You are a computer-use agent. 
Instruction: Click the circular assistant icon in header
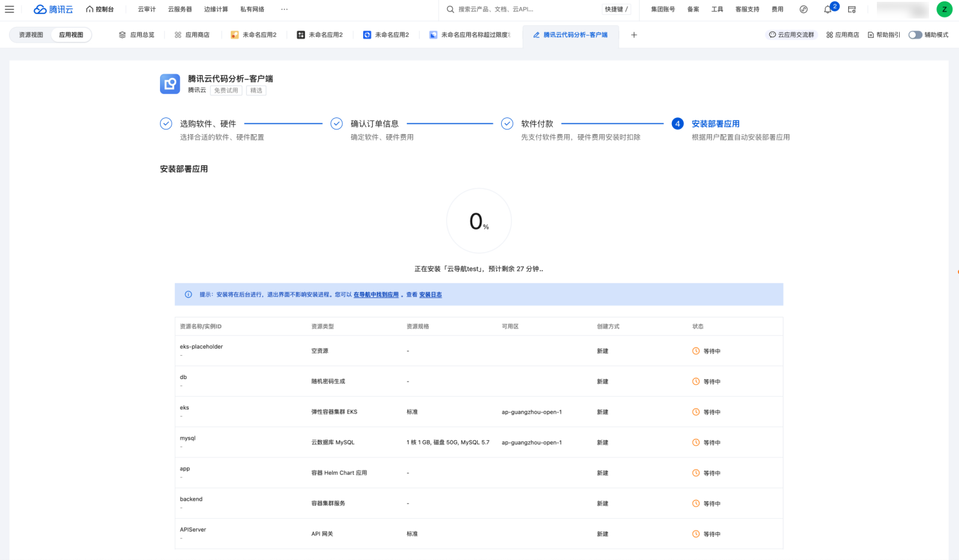[804, 9]
